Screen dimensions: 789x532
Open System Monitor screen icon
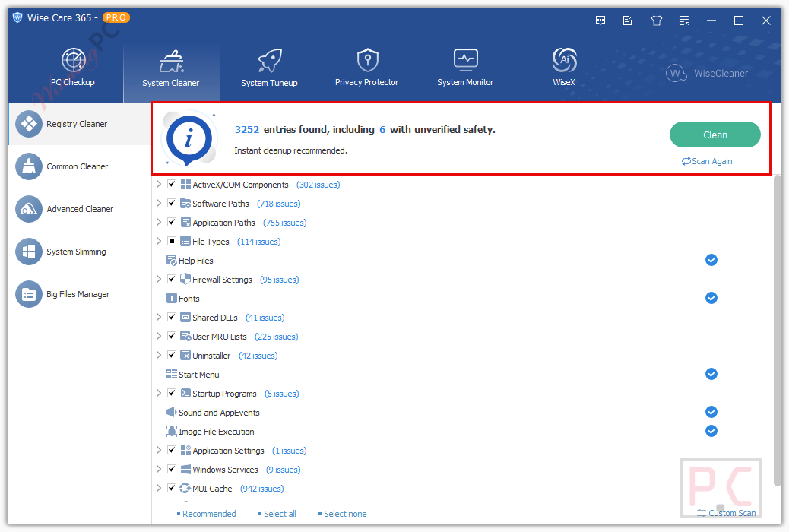465,59
